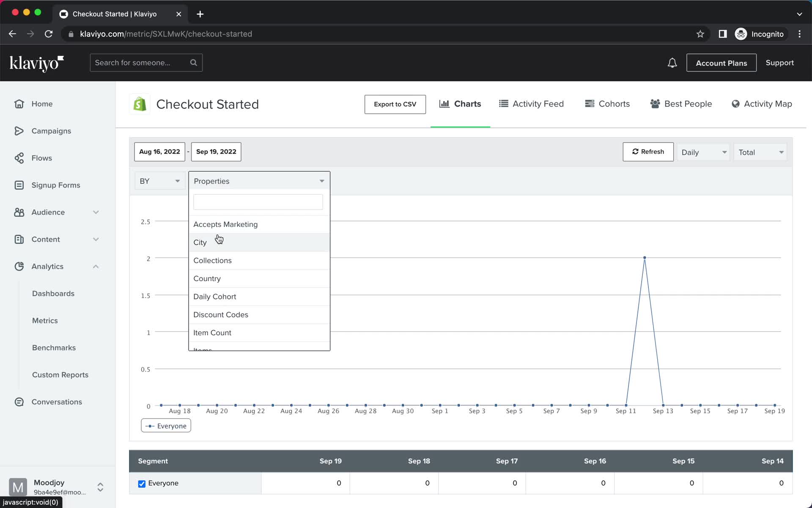
Task: Click the Campaigns paper-plane icon
Action: click(x=19, y=131)
